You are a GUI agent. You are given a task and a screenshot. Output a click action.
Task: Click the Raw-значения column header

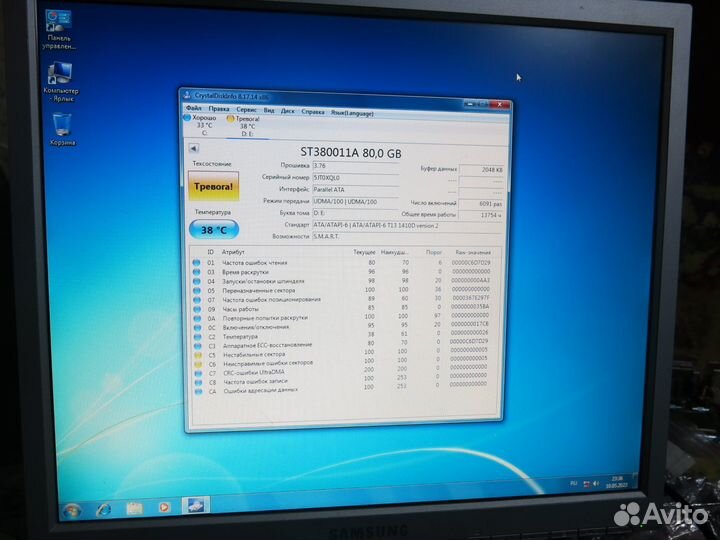pos(473,252)
